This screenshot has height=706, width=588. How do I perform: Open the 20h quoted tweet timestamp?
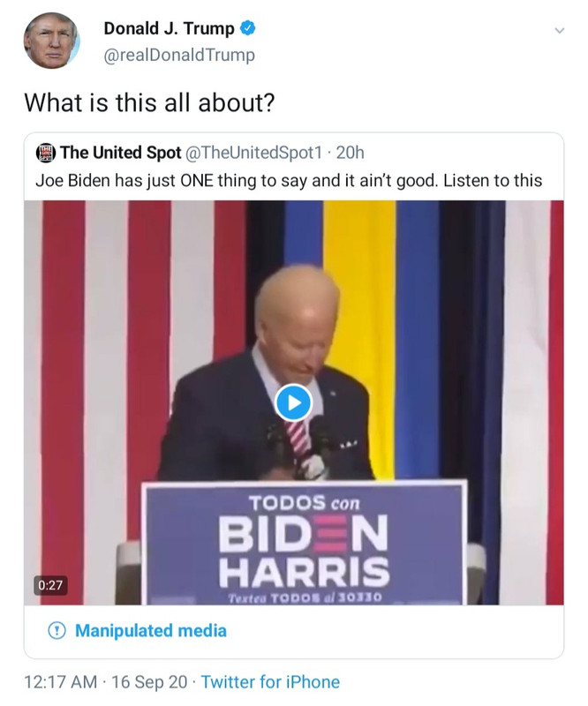[x=351, y=153]
